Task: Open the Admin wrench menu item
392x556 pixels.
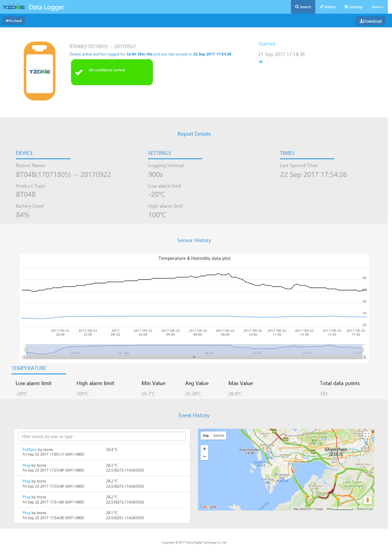Action: pos(328,7)
